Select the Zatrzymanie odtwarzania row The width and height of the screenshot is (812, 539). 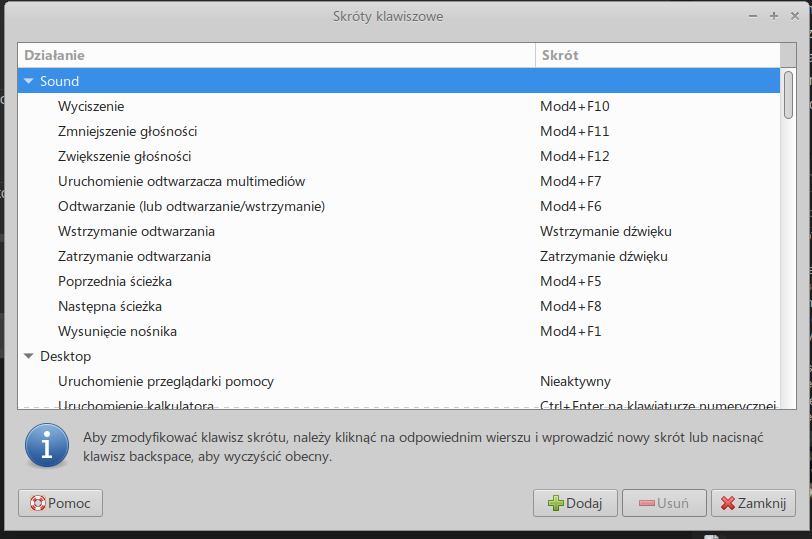[134, 256]
